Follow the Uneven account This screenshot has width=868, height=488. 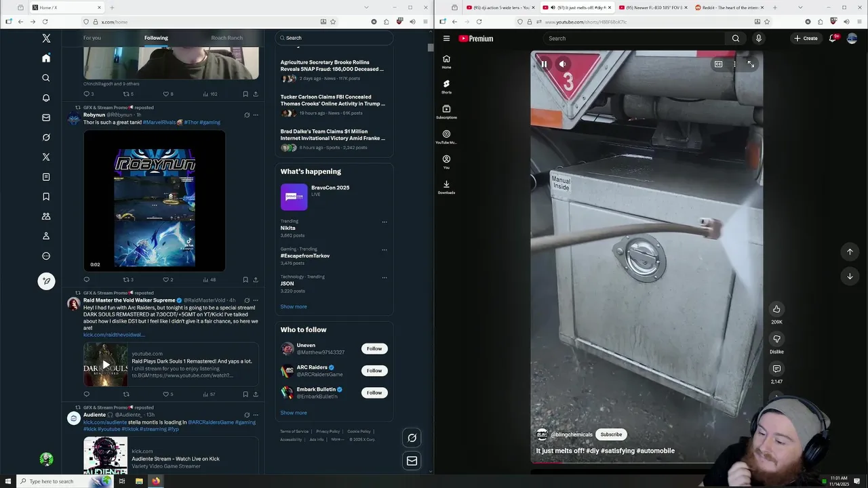pos(374,348)
